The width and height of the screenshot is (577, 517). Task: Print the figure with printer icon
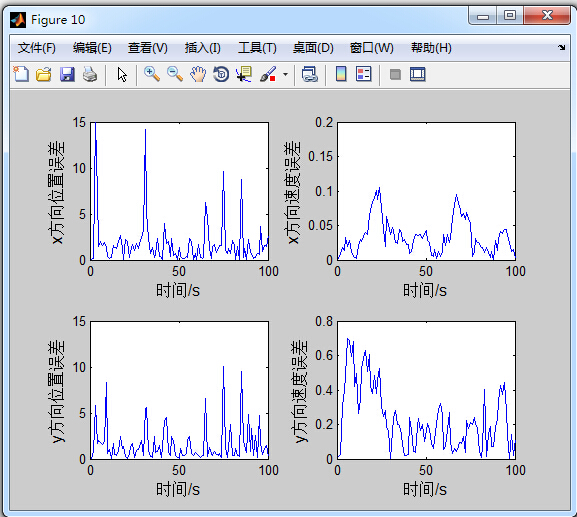pyautogui.click(x=90, y=74)
